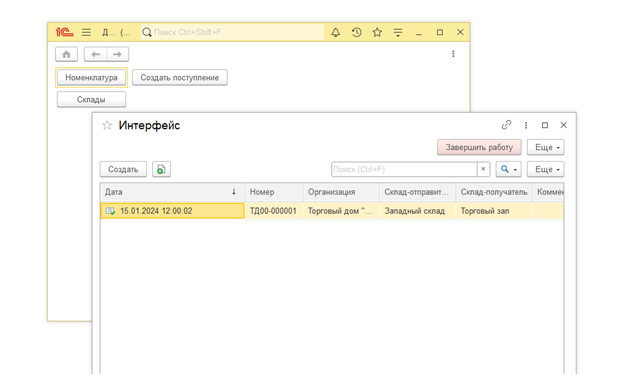Screen dimensions: 628x376
Task: Focus the global search Ctrl+Shift+F field
Action: 232,32
